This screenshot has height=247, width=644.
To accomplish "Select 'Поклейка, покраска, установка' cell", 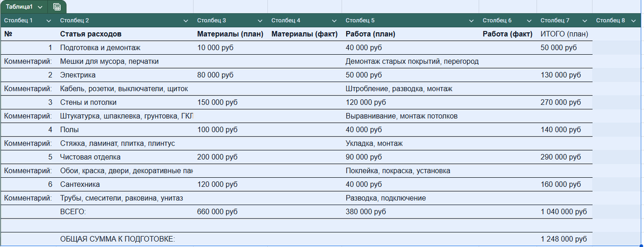I will pos(411,171).
